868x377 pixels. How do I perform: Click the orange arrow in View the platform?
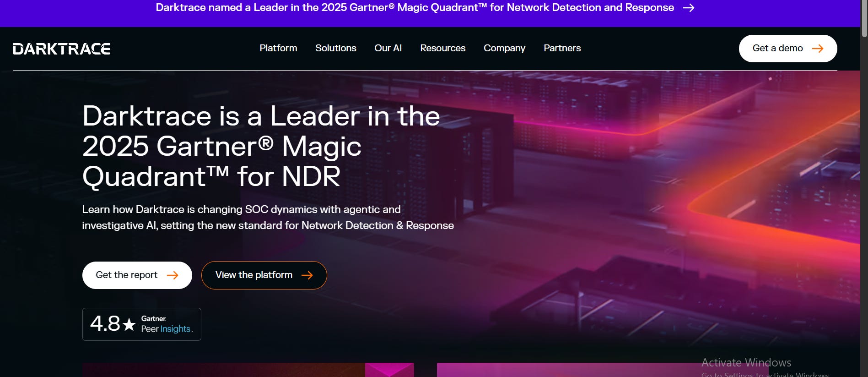click(307, 275)
